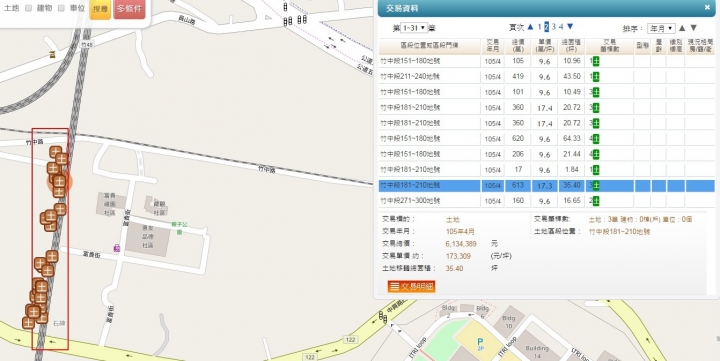Click green land icon in highlighted 613 row
Image resolution: width=720 pixels, height=361 pixels.
click(596, 186)
